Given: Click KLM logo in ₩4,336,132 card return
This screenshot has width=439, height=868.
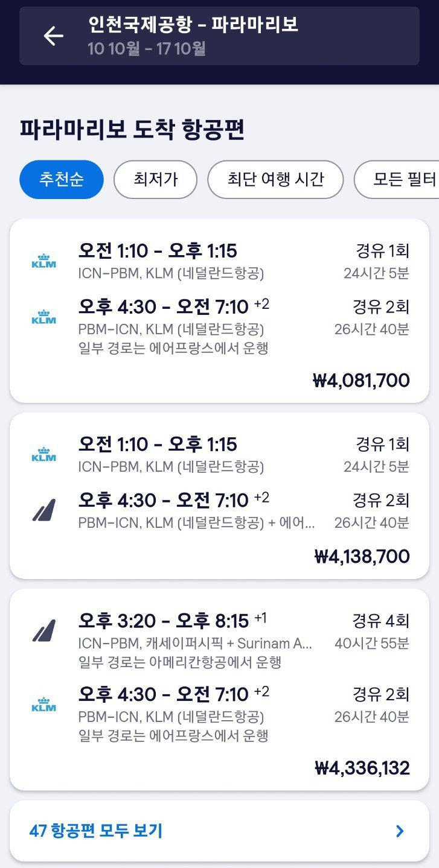Looking at the screenshot, I should pyautogui.click(x=43, y=704).
